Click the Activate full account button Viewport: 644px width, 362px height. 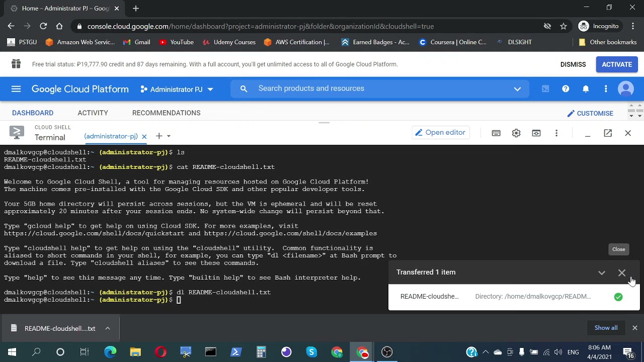[x=617, y=64]
